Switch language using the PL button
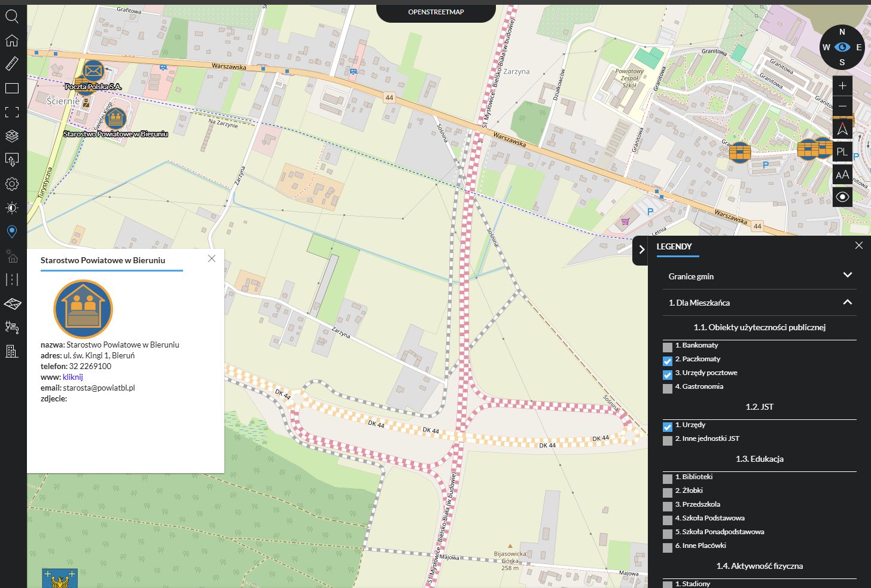Screen dimensions: 871x588 tap(842, 152)
